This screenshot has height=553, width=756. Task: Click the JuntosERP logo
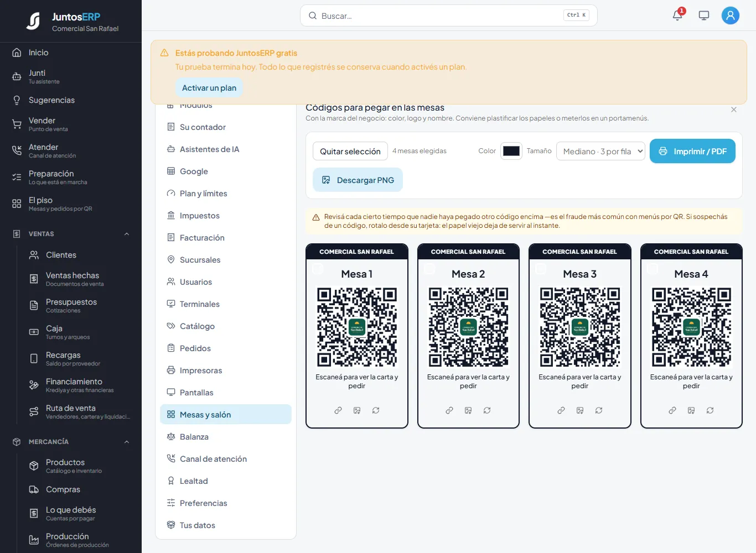pyautogui.click(x=33, y=21)
